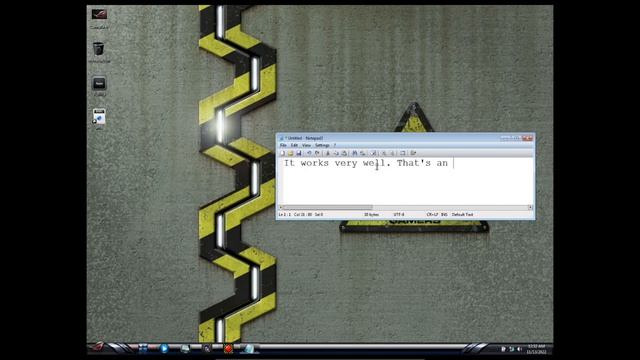Click the clock in the system tray

click(x=536, y=349)
